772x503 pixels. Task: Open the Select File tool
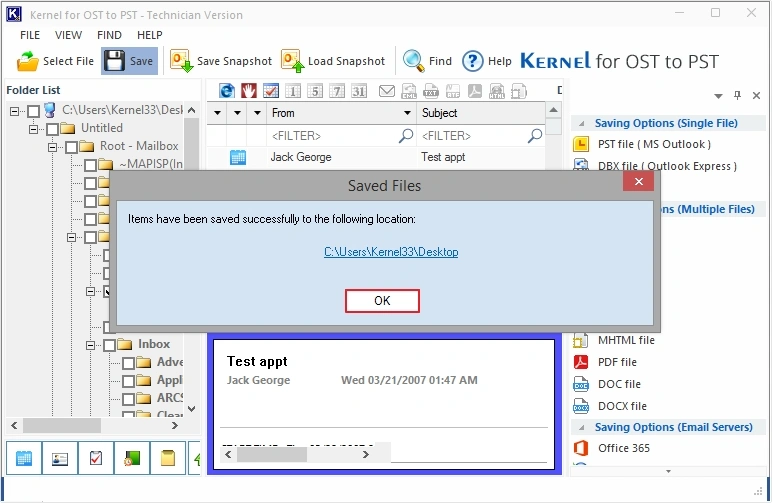[x=55, y=61]
